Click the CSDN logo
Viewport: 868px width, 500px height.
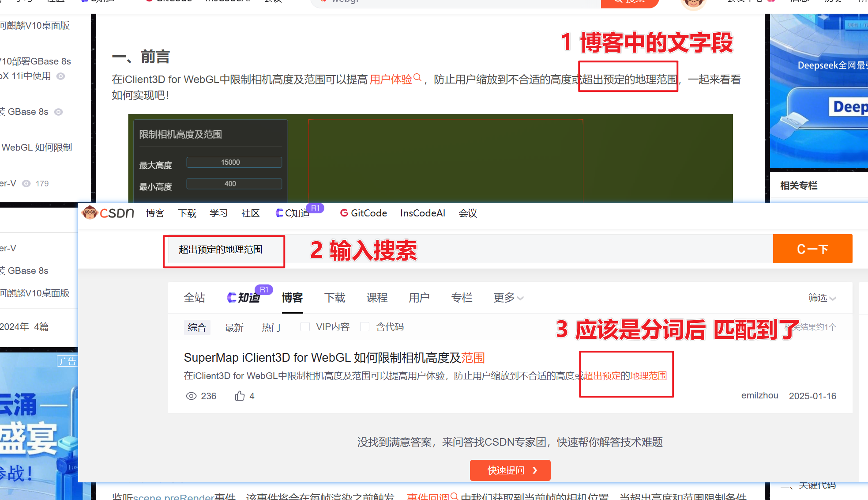[108, 213]
